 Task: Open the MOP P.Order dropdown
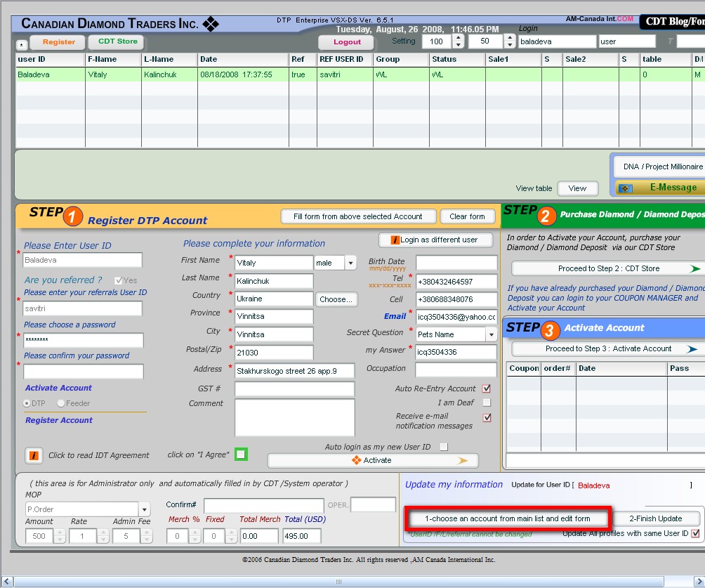point(145,509)
